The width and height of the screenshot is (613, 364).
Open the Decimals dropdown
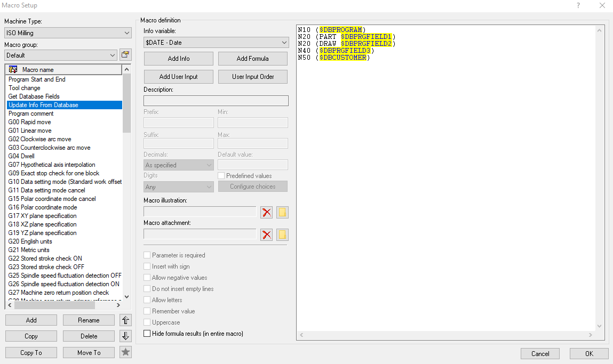point(179,165)
